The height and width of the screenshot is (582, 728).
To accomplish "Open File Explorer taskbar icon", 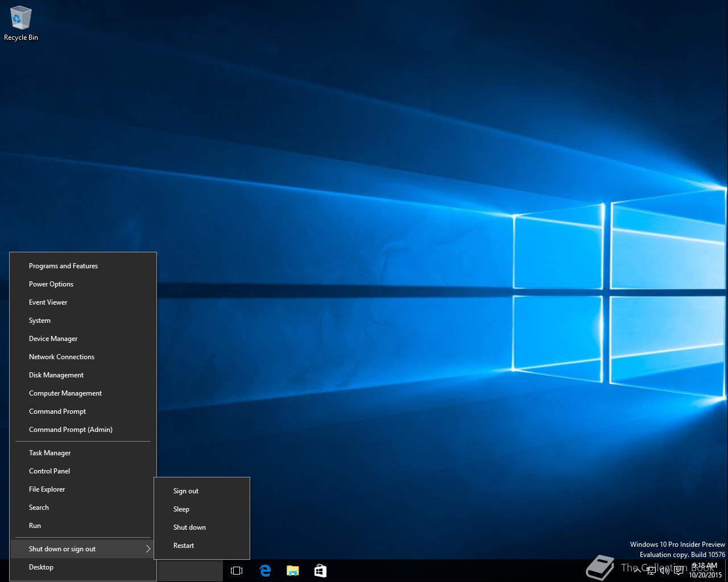I will [292, 571].
